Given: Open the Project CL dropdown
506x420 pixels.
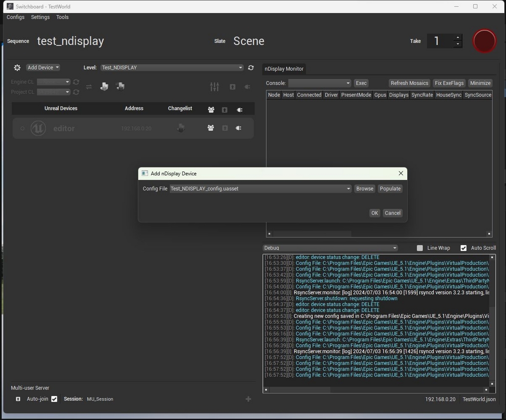Looking at the screenshot, I should pyautogui.click(x=54, y=92).
